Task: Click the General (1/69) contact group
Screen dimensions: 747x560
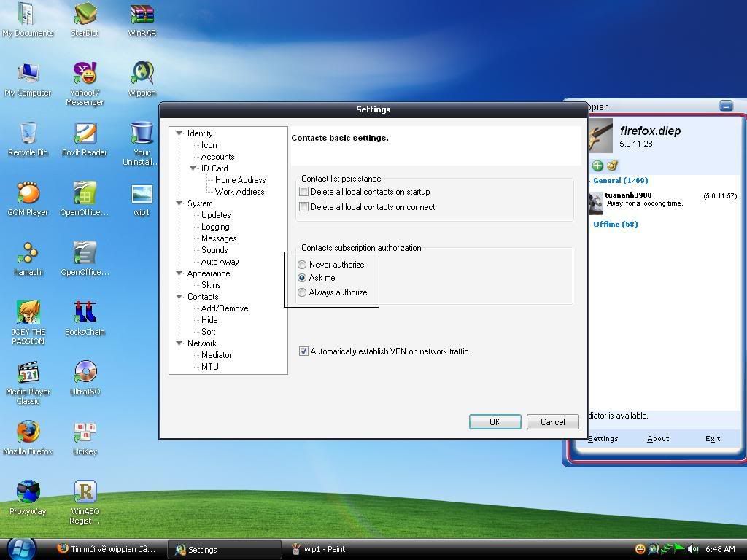Action: click(x=620, y=181)
